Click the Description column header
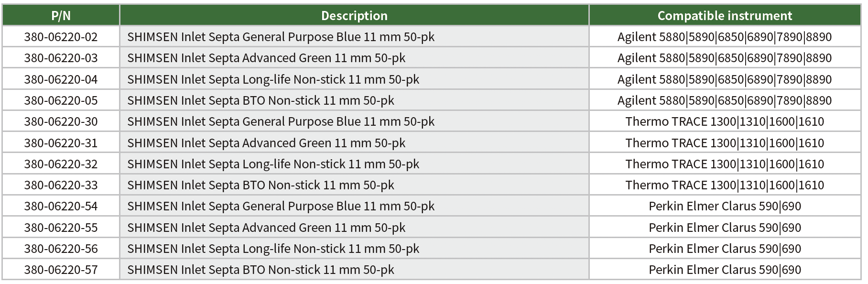The height and width of the screenshot is (284, 868). click(x=354, y=16)
